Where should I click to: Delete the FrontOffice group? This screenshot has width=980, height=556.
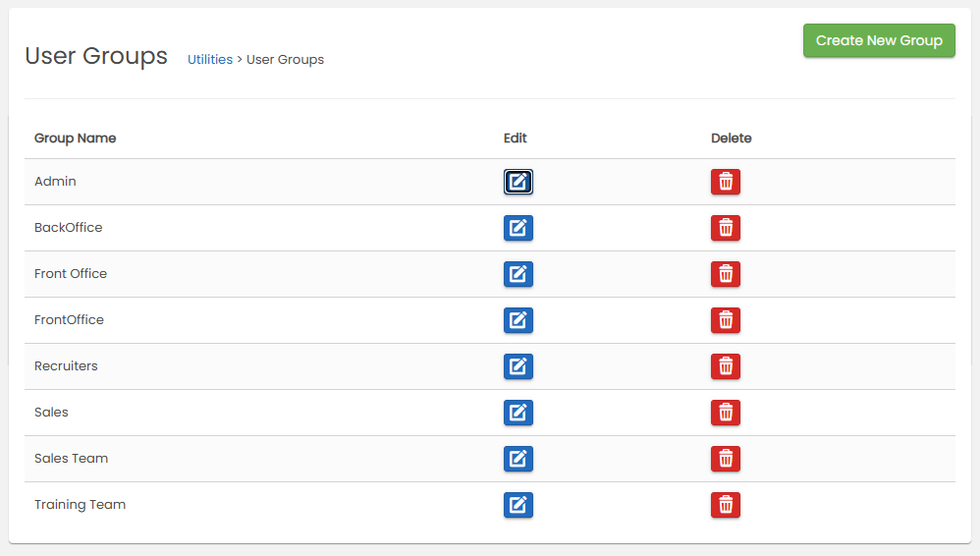(x=726, y=320)
